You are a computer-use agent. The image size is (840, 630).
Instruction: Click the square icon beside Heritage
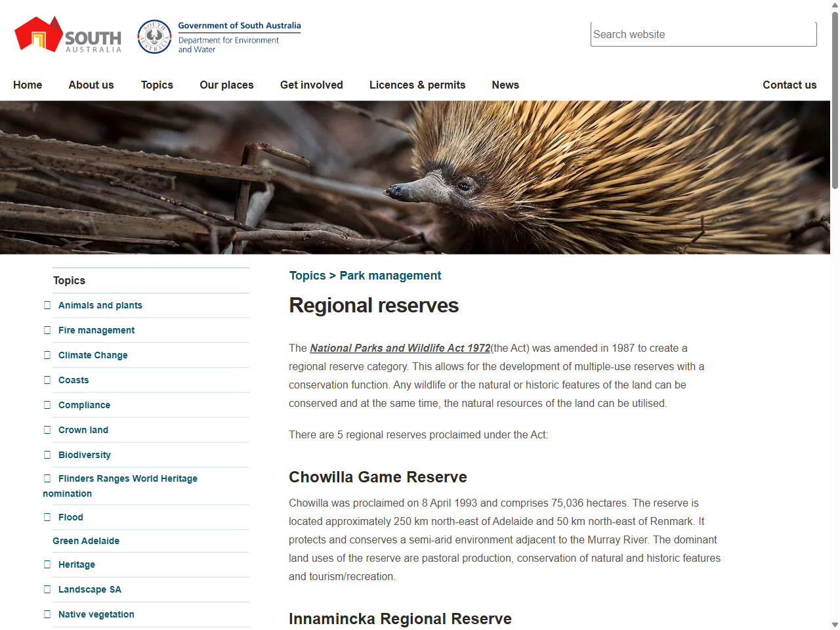(47, 564)
